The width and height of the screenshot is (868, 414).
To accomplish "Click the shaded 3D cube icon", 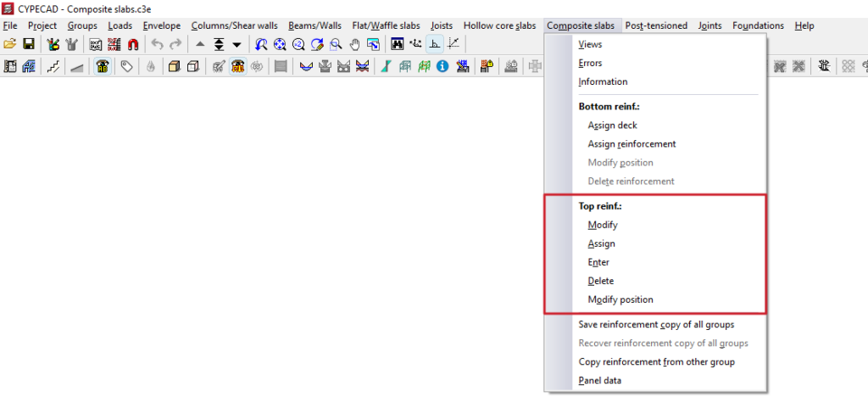I will (x=175, y=67).
